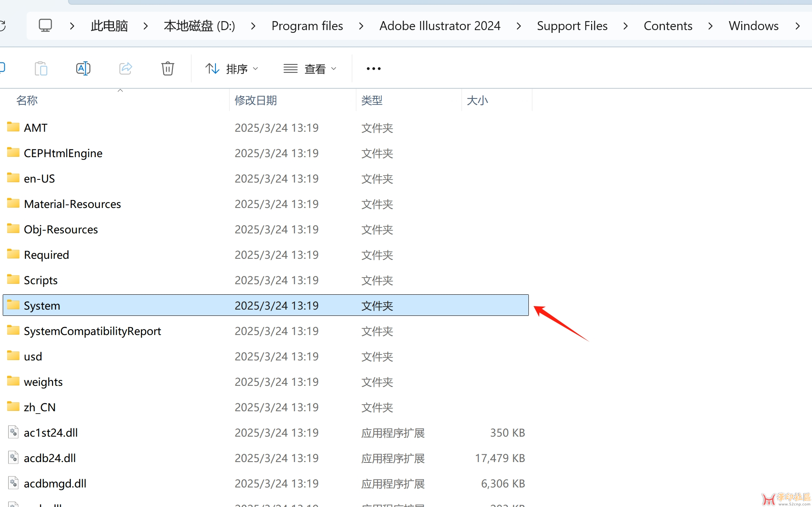
Task: Click 应用程序扩展 type of ac1st24.dll
Action: tap(393, 433)
